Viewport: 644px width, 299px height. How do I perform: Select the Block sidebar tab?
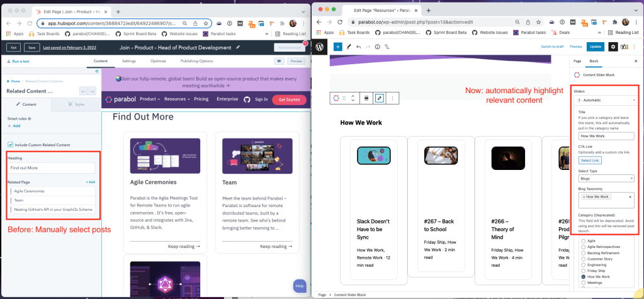(x=594, y=61)
